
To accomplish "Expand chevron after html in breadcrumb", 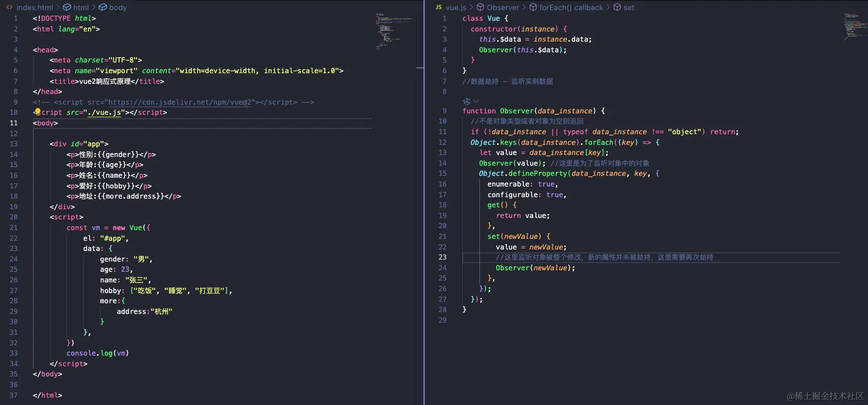I will point(94,7).
